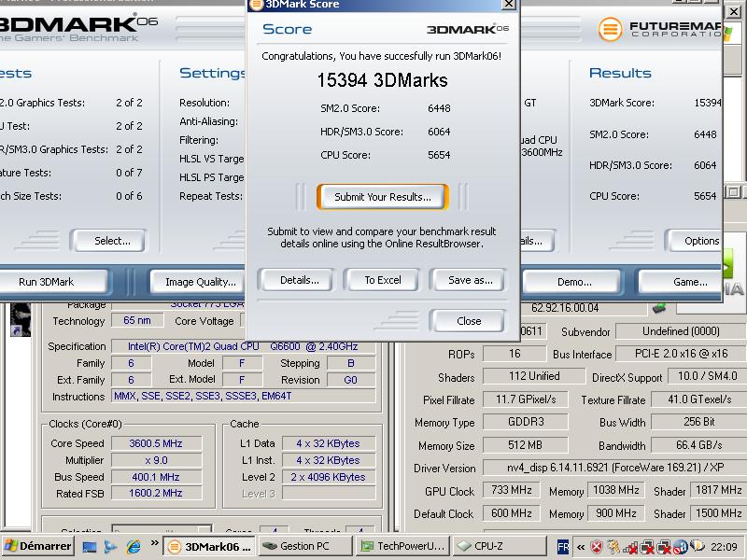Export results with To Excel button
This screenshot has width=747, height=560.
click(383, 280)
